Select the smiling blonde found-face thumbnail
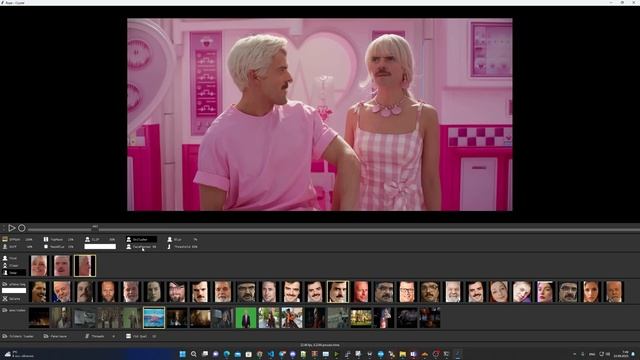Image resolution: width=640 pixels, height=360 pixels. [x=39, y=266]
